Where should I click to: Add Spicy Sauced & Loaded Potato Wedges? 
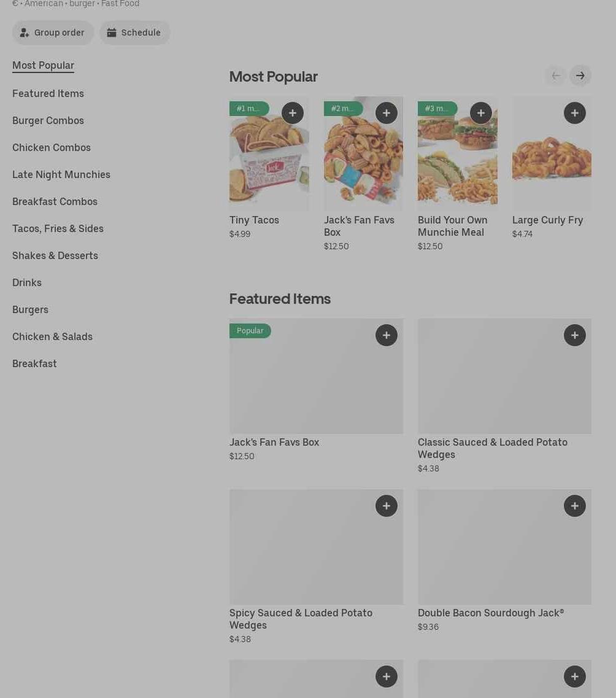[386, 506]
